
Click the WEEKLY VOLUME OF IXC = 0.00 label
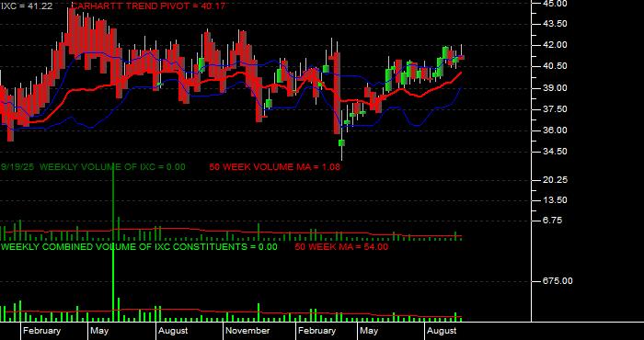[112, 167]
